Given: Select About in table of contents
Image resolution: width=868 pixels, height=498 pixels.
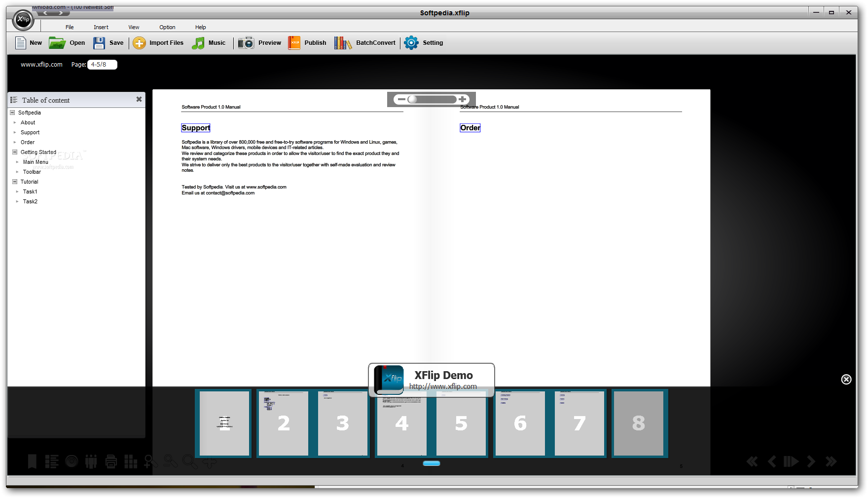Looking at the screenshot, I should coord(28,122).
